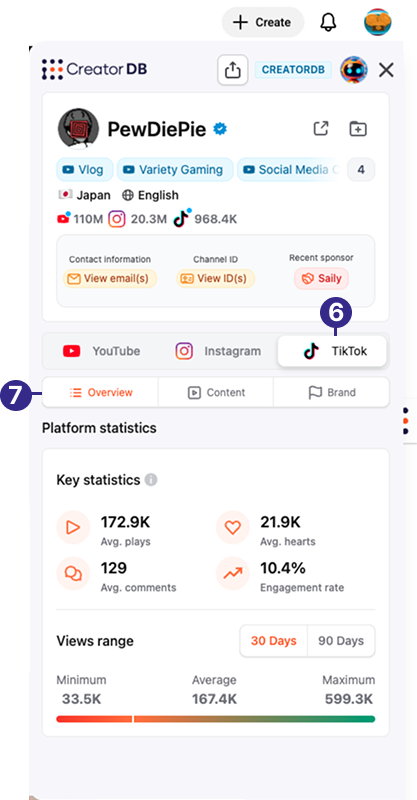Viewport: 417px width, 800px height.
Task: Click the notification bell icon
Action: point(329,22)
